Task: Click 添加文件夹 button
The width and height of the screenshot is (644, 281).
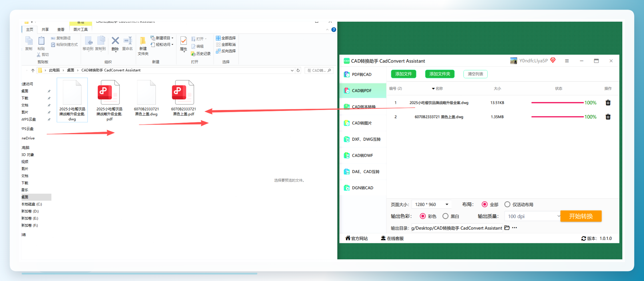Action: point(440,74)
